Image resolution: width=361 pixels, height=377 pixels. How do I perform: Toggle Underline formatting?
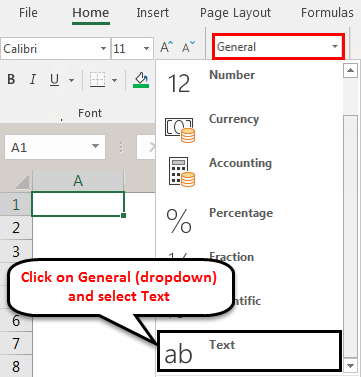coord(54,80)
